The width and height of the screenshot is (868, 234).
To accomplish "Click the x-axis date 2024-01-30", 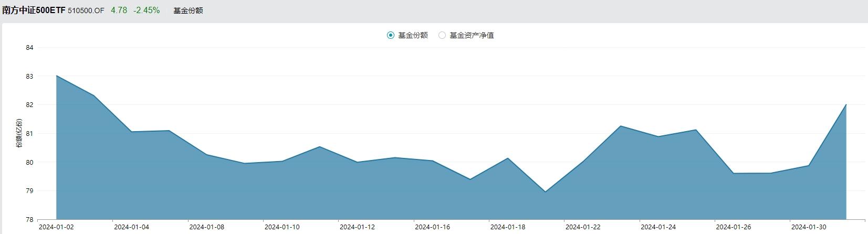I will 809,227.
